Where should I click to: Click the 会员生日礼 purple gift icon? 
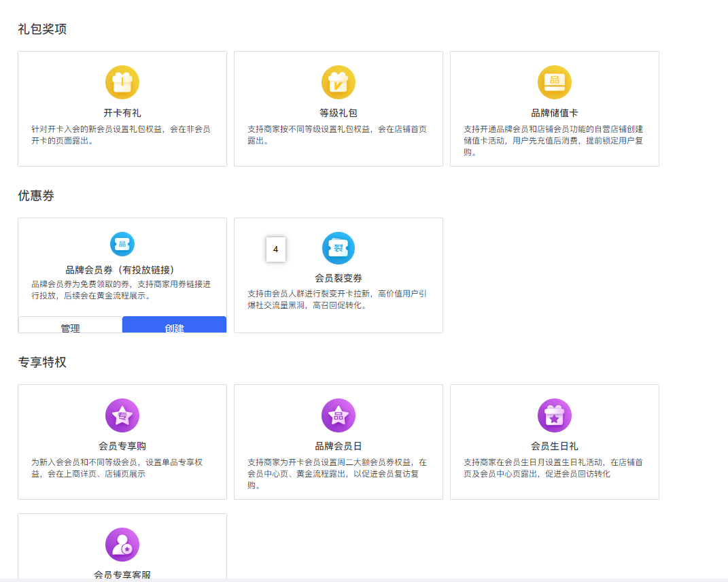point(555,415)
